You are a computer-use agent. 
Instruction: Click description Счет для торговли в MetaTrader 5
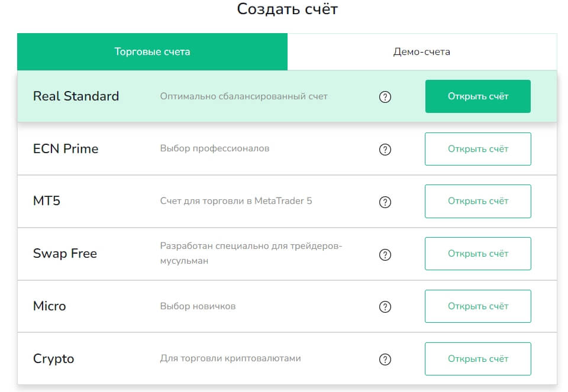[x=236, y=201]
